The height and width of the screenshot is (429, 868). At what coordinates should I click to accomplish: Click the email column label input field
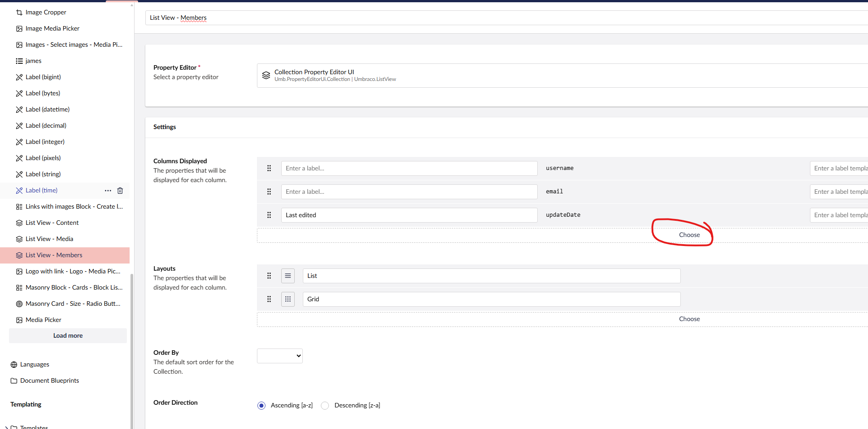pyautogui.click(x=409, y=192)
